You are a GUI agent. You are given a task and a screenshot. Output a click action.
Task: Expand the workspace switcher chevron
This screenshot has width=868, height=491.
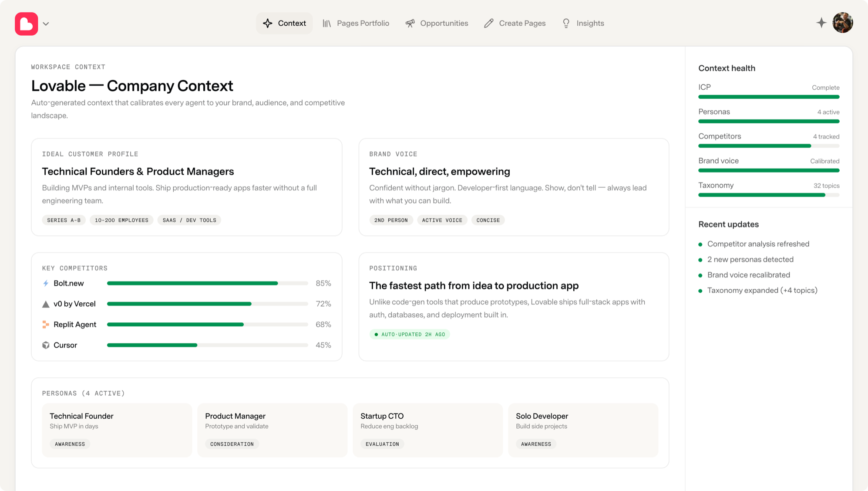pyautogui.click(x=46, y=24)
